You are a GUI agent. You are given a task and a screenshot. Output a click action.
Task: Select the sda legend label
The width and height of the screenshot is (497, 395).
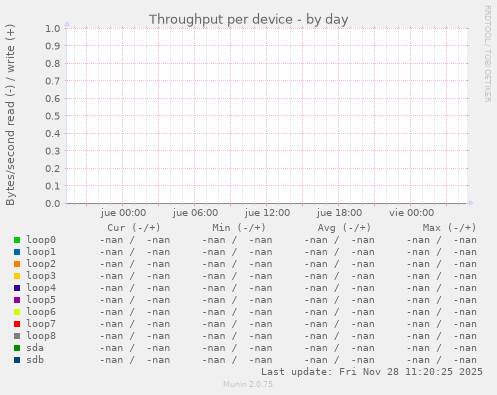[x=35, y=348]
